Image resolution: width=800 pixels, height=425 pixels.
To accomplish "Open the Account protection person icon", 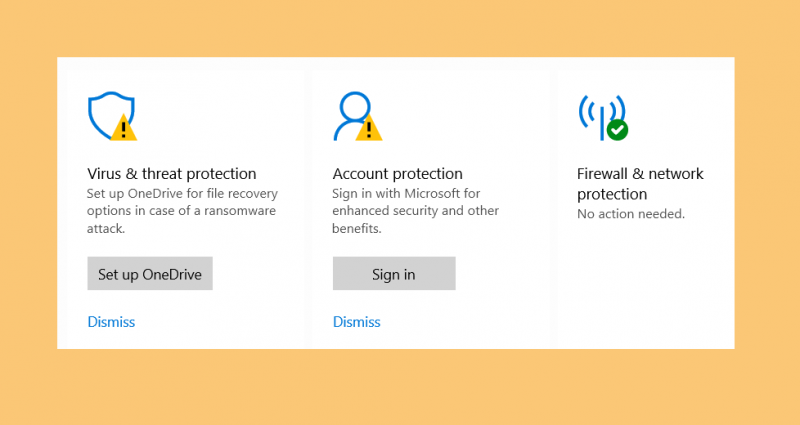I will click(357, 116).
